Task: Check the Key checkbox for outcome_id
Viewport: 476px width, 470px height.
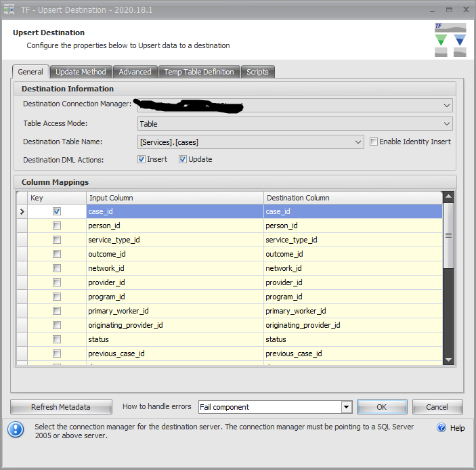Action: click(x=57, y=254)
